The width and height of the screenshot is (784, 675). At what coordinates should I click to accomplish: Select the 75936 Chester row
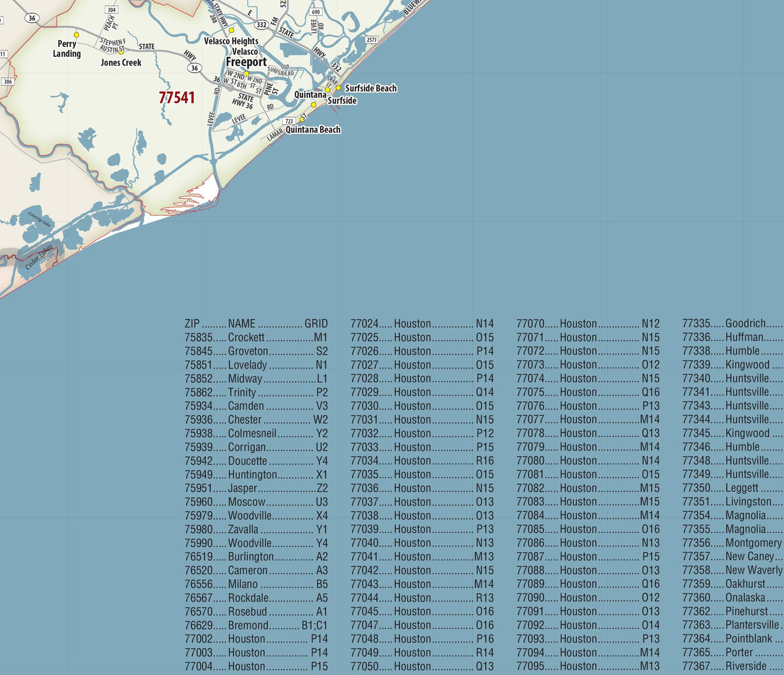click(256, 420)
